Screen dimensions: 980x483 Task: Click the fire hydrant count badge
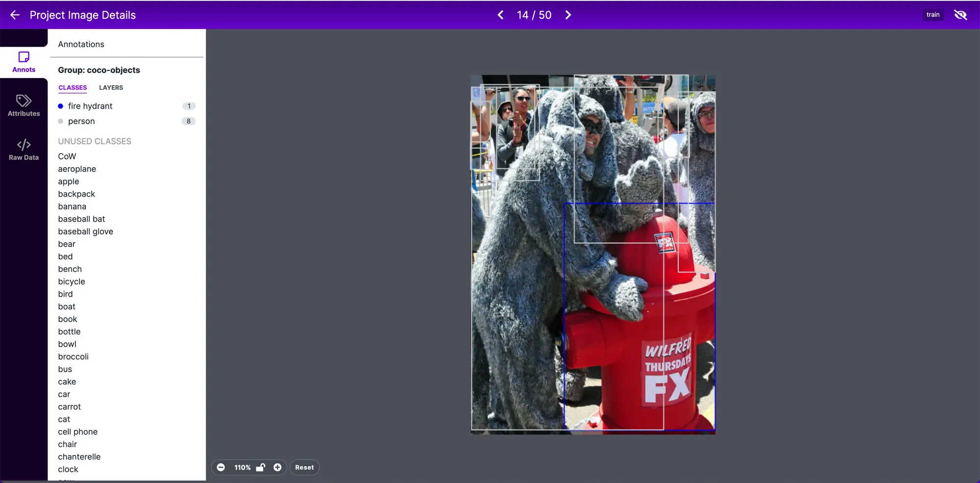click(189, 106)
